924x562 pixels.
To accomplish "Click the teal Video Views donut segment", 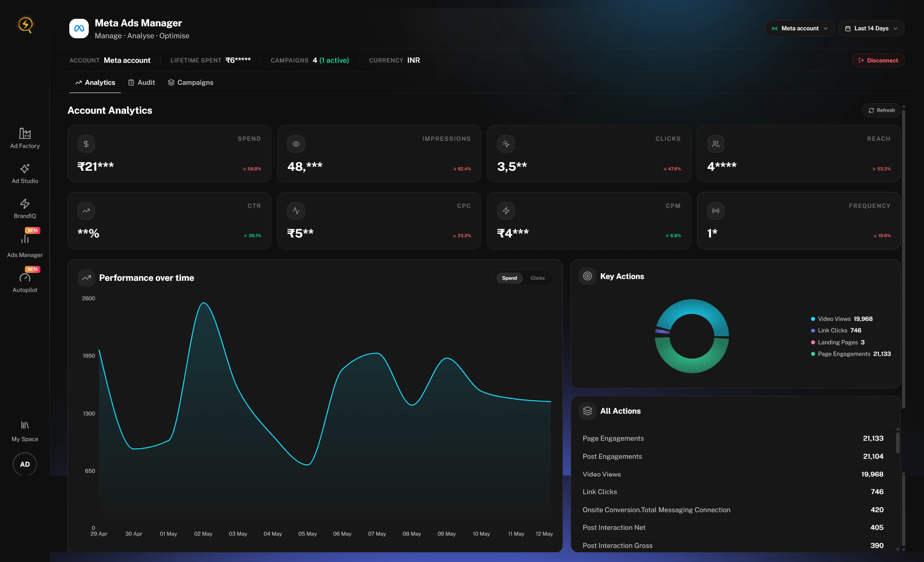I will [692, 307].
